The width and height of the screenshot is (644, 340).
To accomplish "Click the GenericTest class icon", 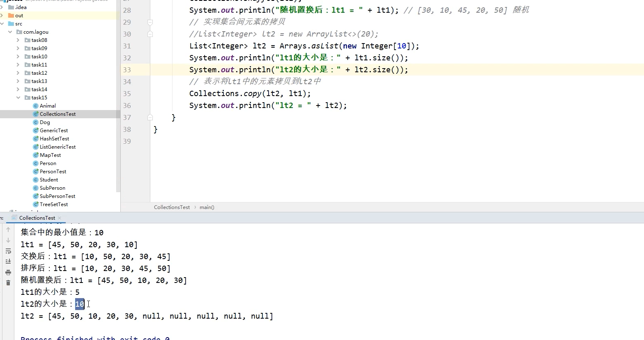I will [36, 131].
